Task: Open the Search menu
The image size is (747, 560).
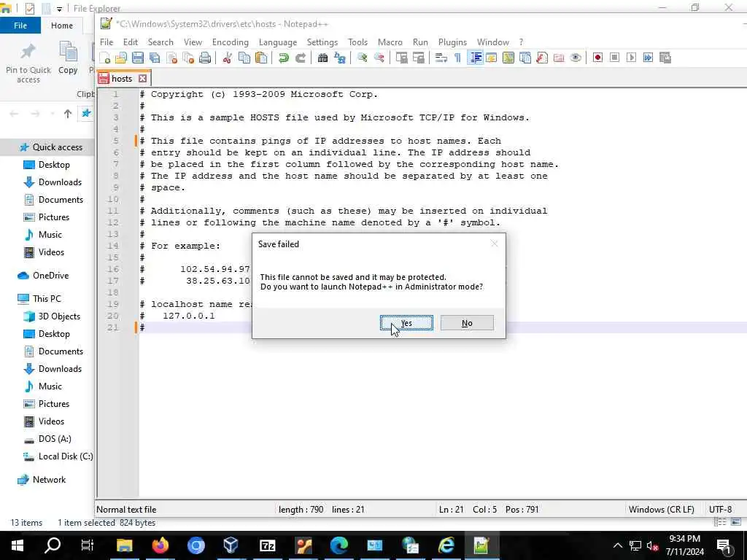Action: point(160,42)
